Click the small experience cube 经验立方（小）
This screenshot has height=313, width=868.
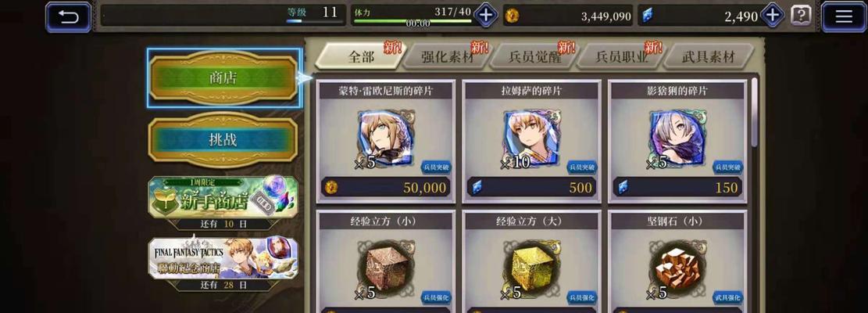point(386,268)
